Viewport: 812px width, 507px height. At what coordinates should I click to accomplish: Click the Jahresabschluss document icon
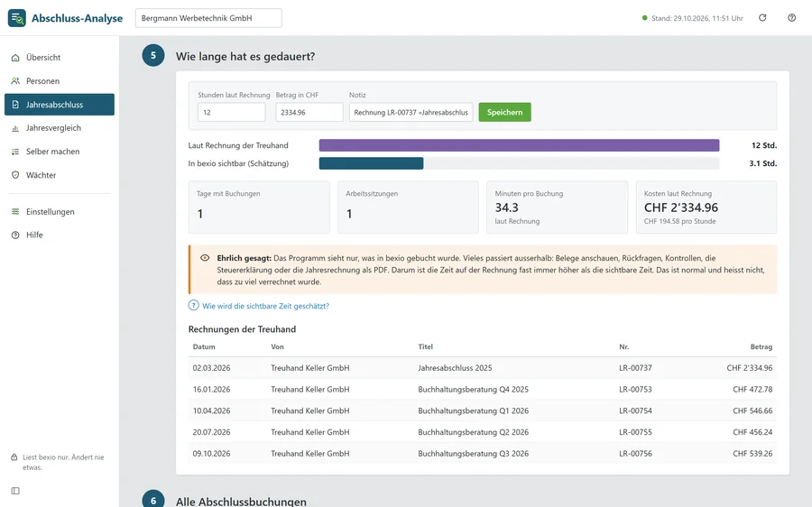pos(15,105)
